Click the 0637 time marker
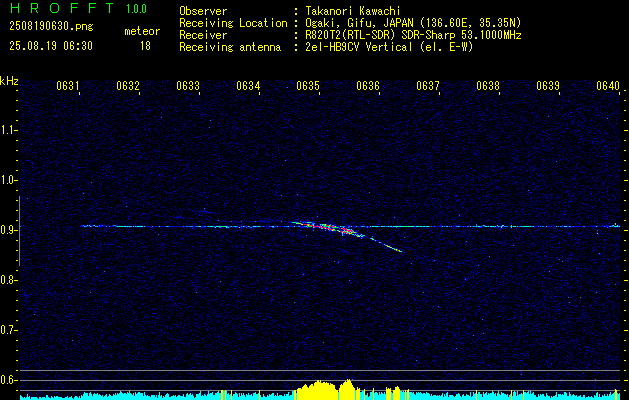The height and width of the screenshot is (400, 629). tap(428, 86)
